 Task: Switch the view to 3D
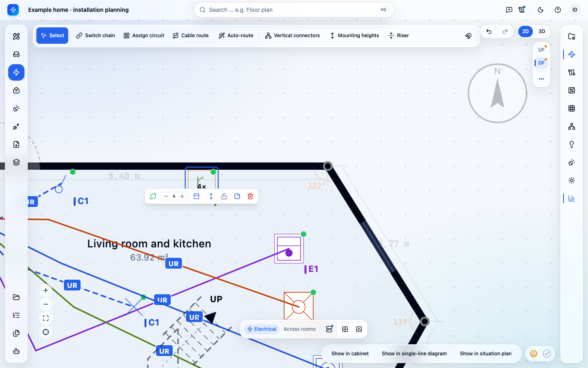tap(542, 31)
